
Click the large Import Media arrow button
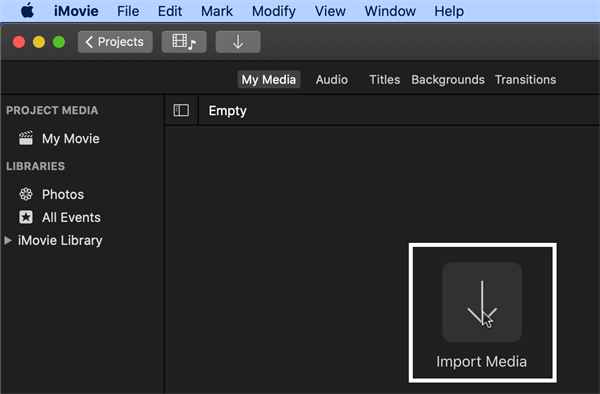point(482,302)
